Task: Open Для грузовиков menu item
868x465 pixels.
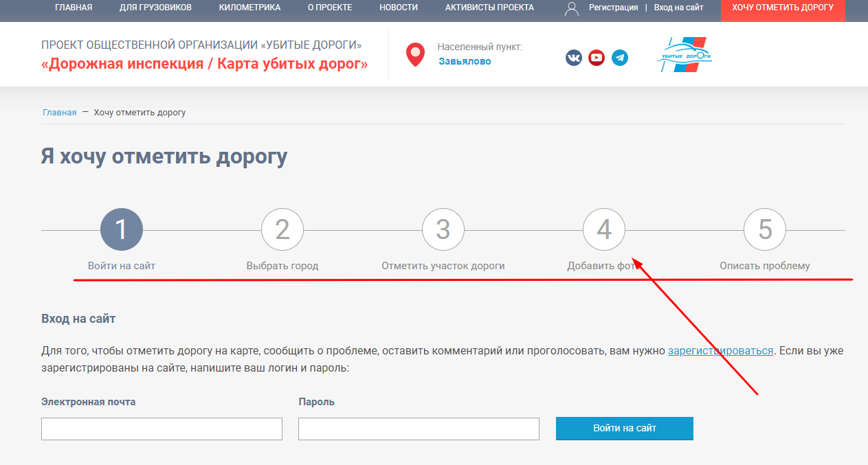Action: (x=155, y=8)
